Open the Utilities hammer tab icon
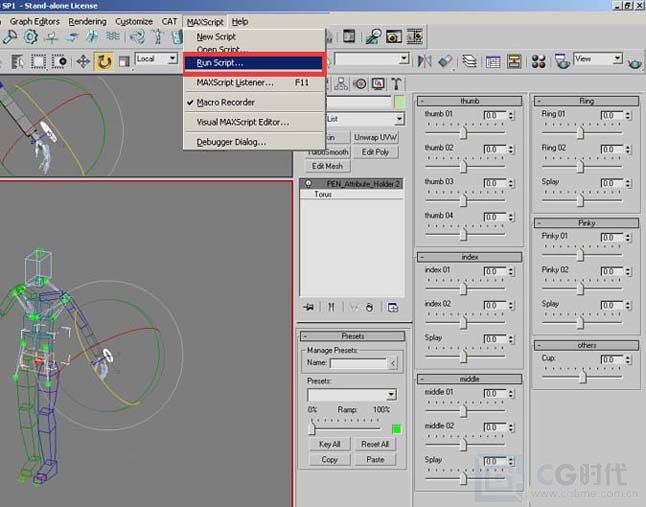646x507 pixels. coord(396,84)
